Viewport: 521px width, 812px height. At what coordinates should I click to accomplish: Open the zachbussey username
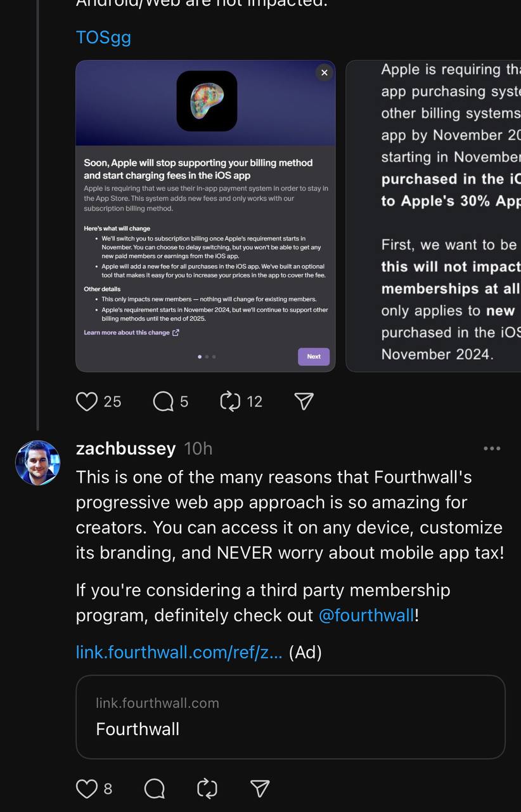pos(125,449)
